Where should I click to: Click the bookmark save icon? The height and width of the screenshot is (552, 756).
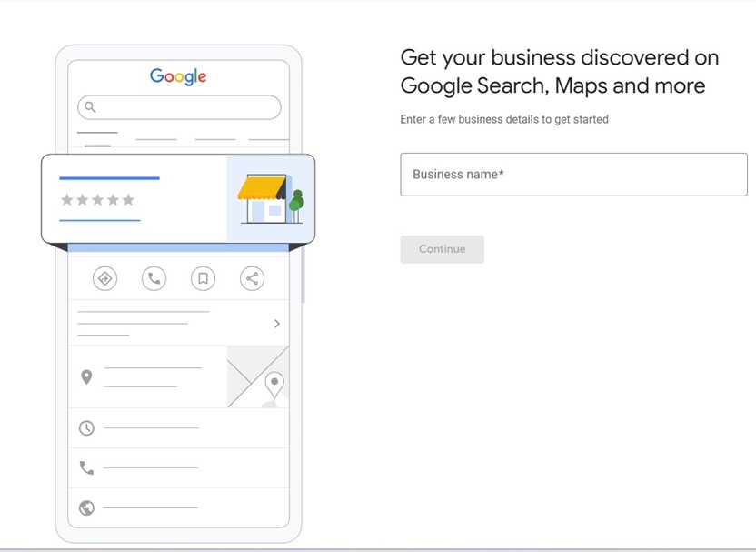(203, 278)
